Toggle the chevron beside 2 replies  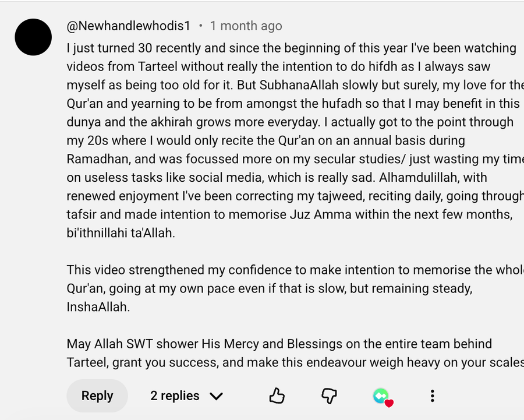pyautogui.click(x=216, y=396)
